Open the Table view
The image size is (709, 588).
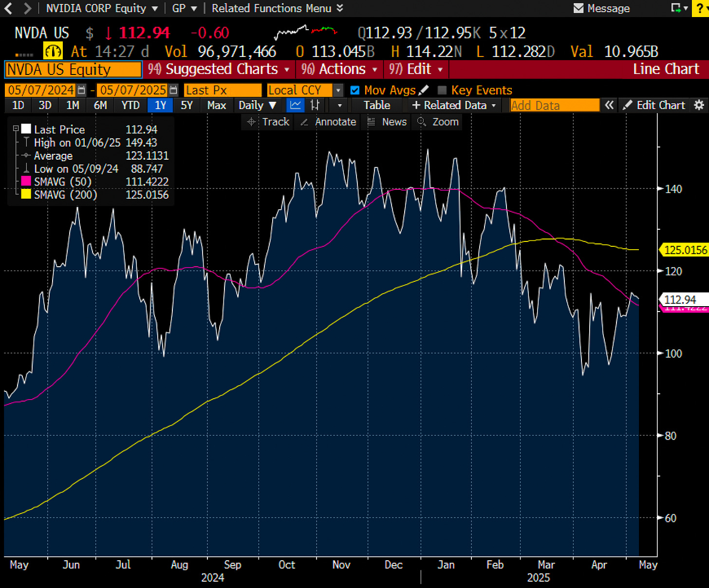click(x=377, y=105)
